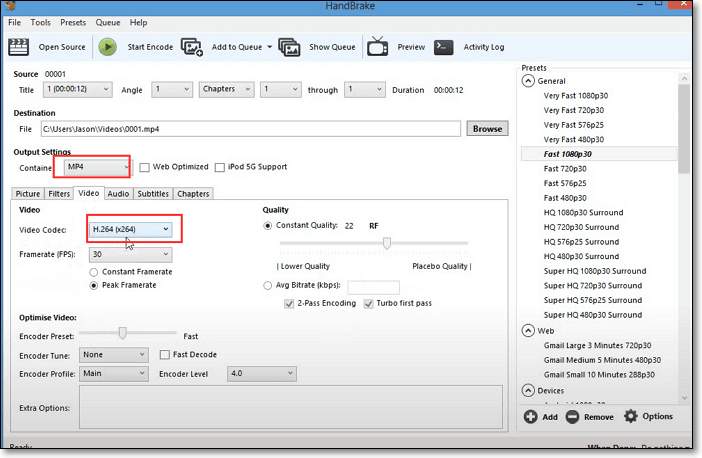
Task: Open the File menu
Action: point(14,22)
